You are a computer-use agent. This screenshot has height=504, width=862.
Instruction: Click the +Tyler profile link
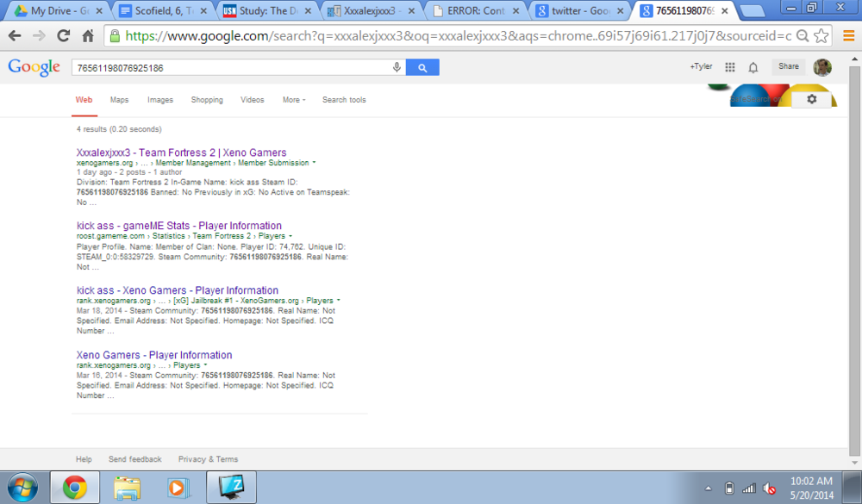coord(701,66)
